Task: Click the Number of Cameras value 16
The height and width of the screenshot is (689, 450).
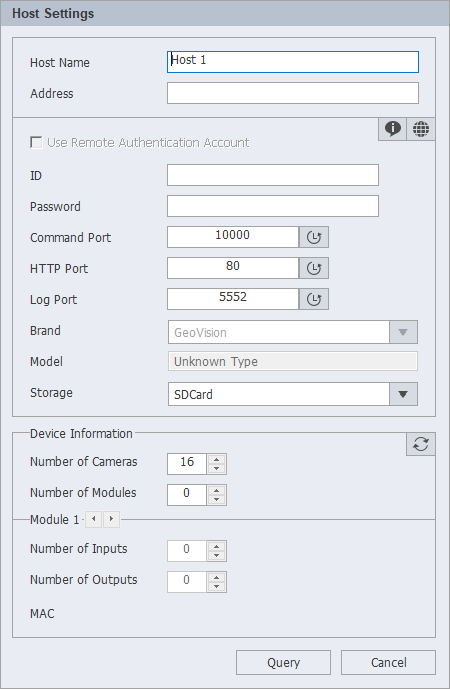Action: [x=187, y=464]
